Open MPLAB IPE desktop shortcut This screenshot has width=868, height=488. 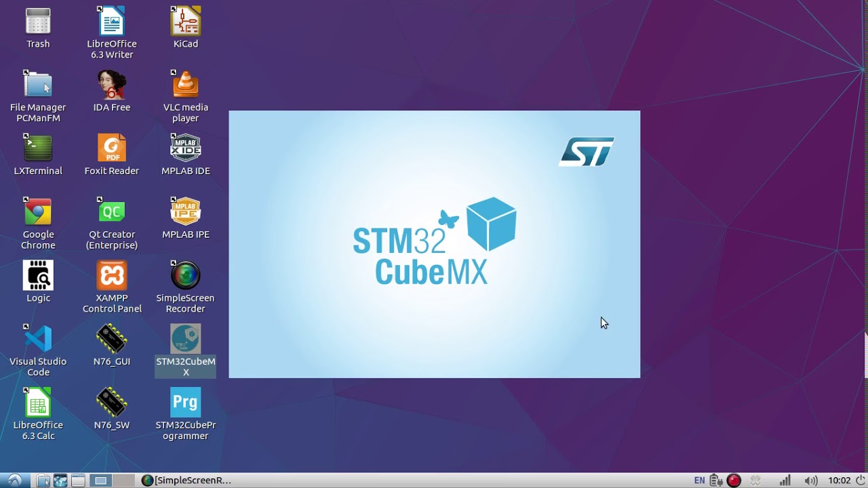185,212
